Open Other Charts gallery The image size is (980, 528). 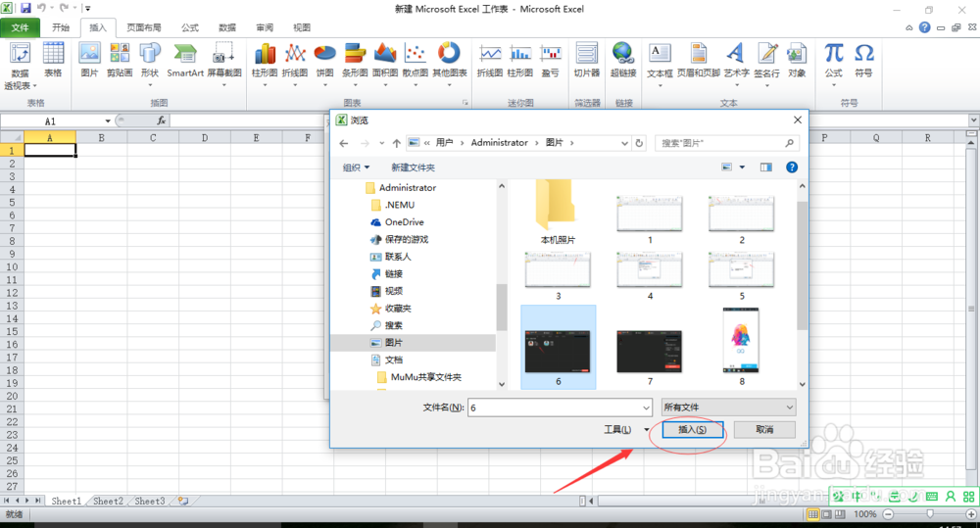[x=450, y=63]
